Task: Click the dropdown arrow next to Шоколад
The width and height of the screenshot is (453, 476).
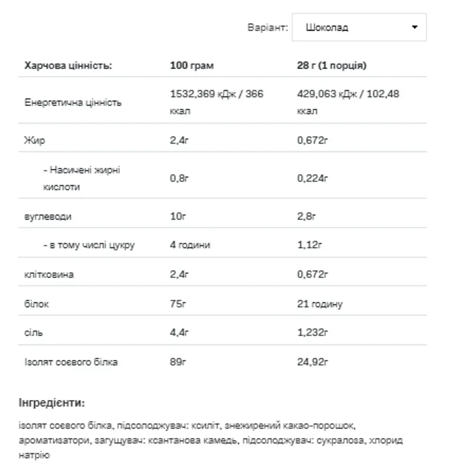Action: point(414,27)
